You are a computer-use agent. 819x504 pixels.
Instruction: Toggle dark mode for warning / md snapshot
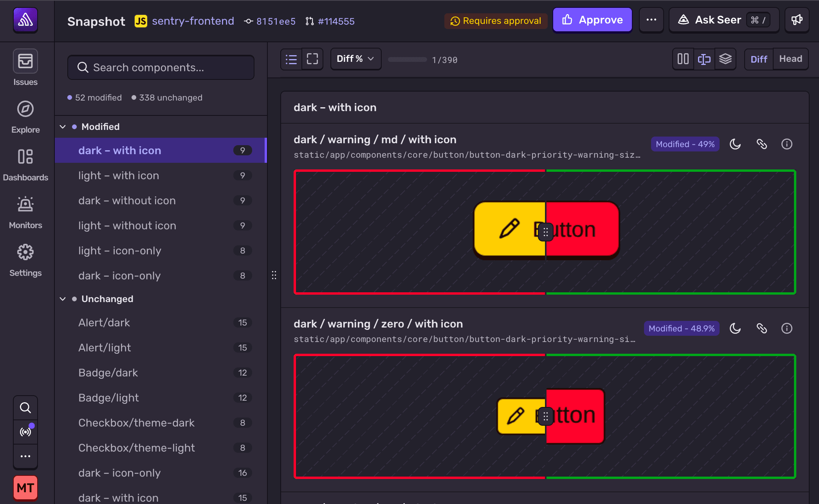coord(735,144)
